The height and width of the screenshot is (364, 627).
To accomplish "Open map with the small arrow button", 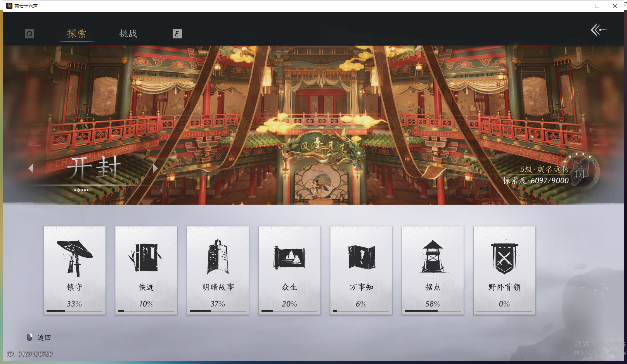I will coord(579,174).
